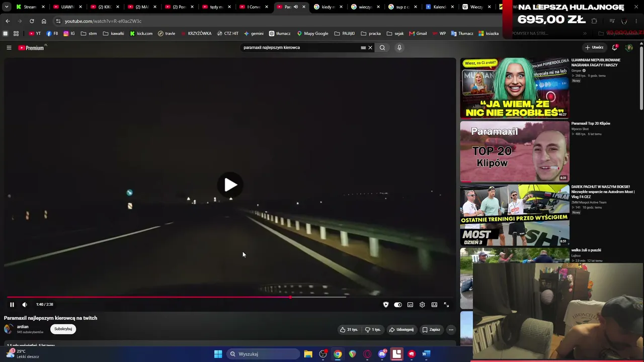The image size is (644, 362).
Task: Open the apps grid icon in bookmarks bar
Action: click(16, 34)
